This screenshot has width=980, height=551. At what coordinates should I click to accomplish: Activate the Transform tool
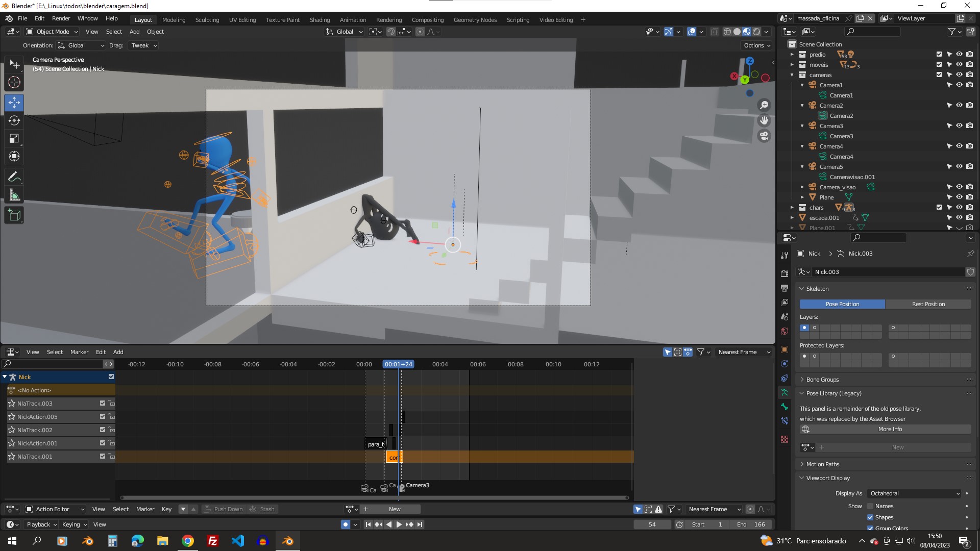point(14,157)
